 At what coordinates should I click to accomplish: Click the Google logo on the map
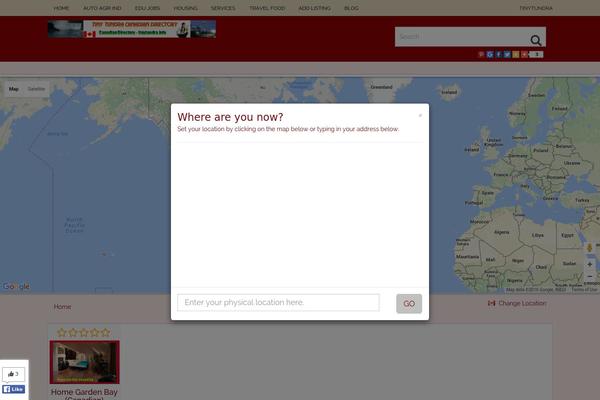[16, 286]
